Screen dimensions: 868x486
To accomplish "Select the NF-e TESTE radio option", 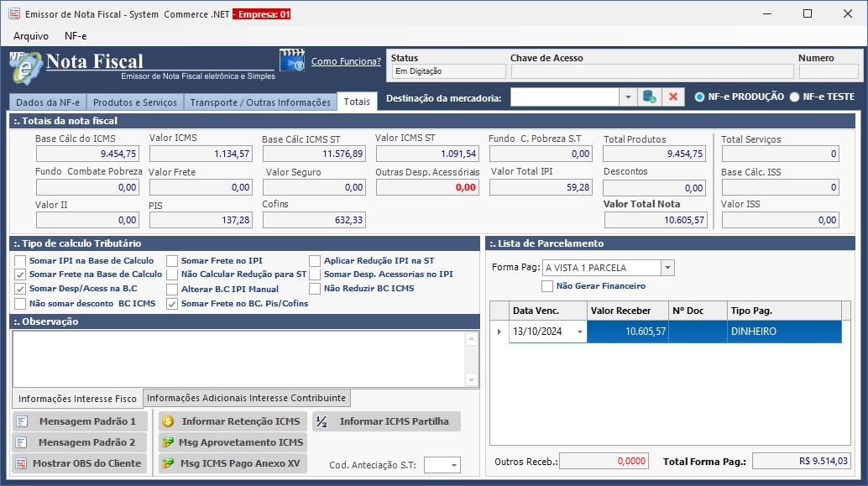I will [x=794, y=97].
